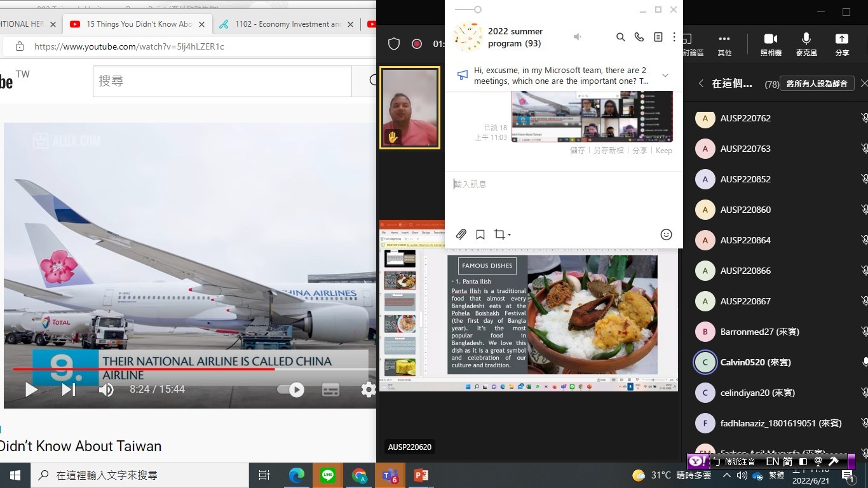The width and height of the screenshot is (868, 488).
Task: Open LINE screen capture dropdown
Action: pos(502,234)
